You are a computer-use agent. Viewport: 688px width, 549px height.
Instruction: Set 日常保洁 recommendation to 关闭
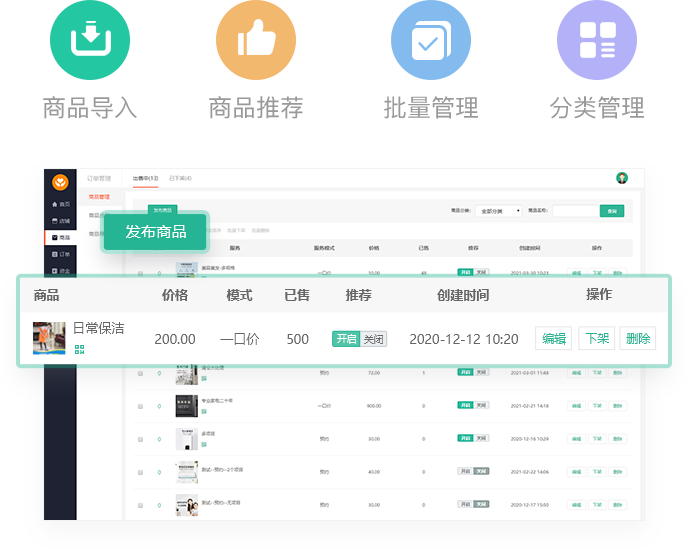pyautogui.click(x=373, y=339)
